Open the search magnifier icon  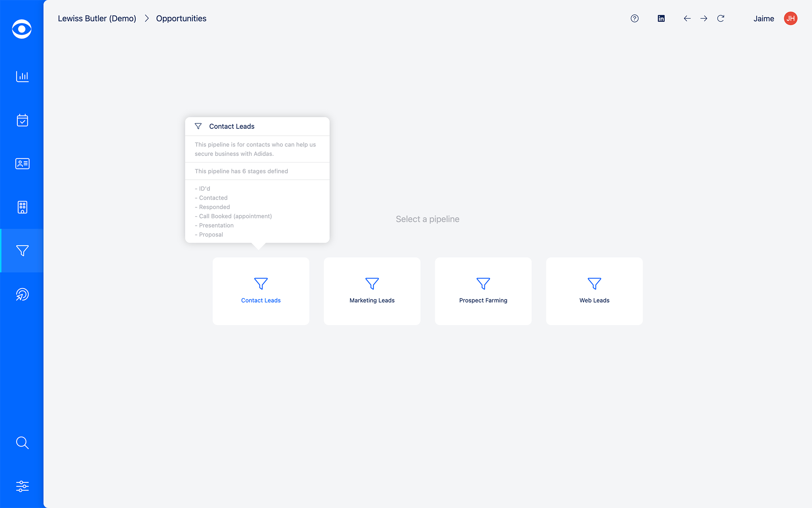[x=22, y=443]
